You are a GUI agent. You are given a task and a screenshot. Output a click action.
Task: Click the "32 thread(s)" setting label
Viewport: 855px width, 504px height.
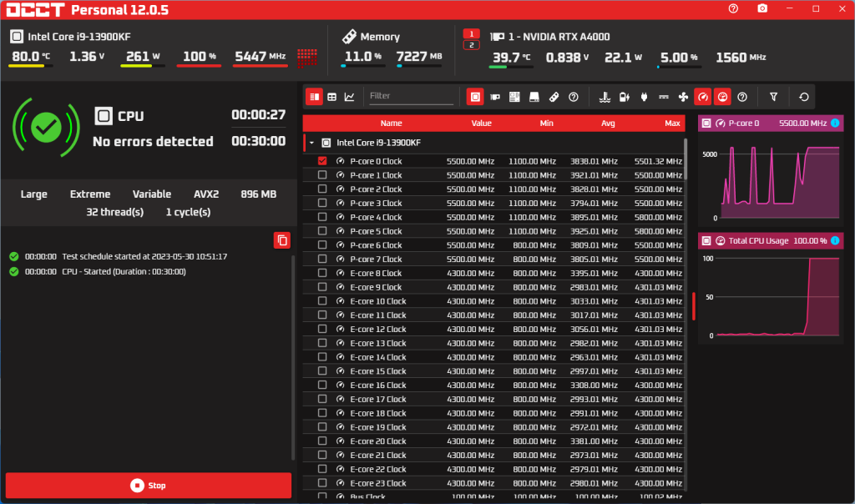(115, 212)
